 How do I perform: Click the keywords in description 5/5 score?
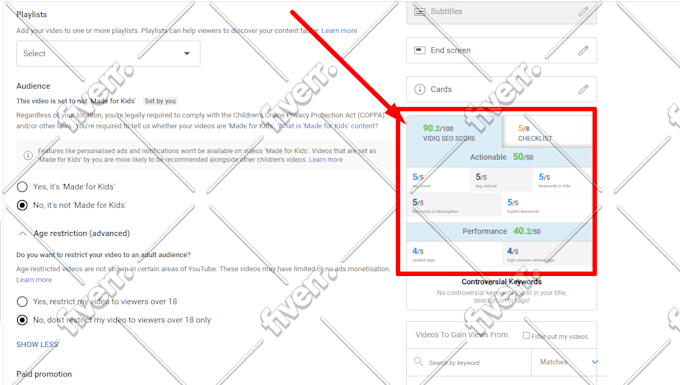(x=454, y=205)
